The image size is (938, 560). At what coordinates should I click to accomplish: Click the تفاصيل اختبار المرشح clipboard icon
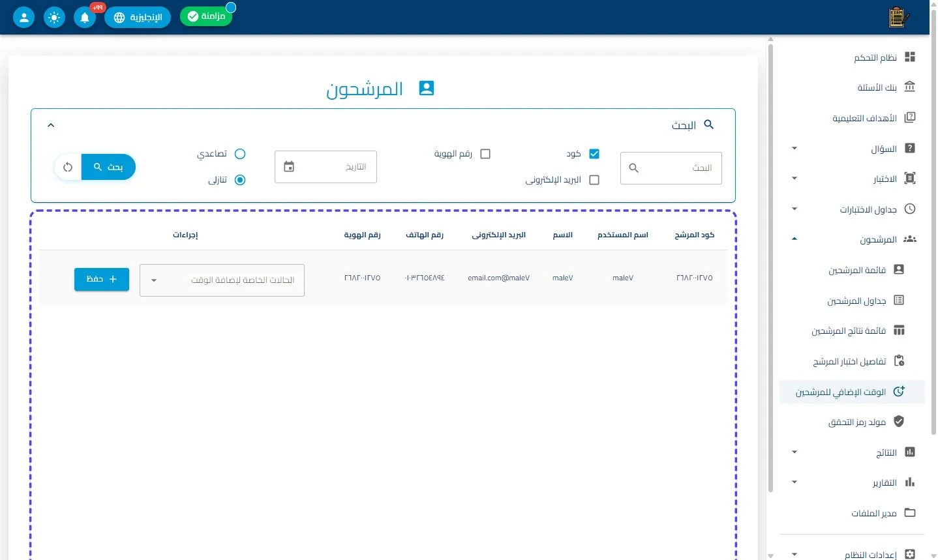pos(899,361)
